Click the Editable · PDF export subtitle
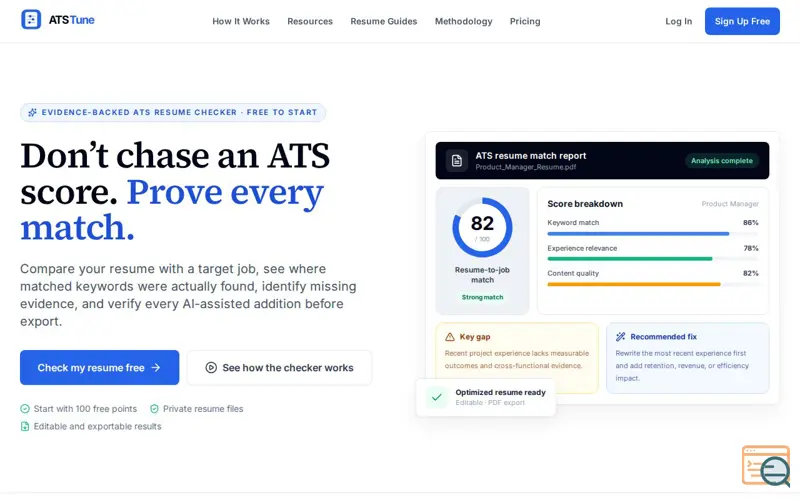 pos(490,403)
